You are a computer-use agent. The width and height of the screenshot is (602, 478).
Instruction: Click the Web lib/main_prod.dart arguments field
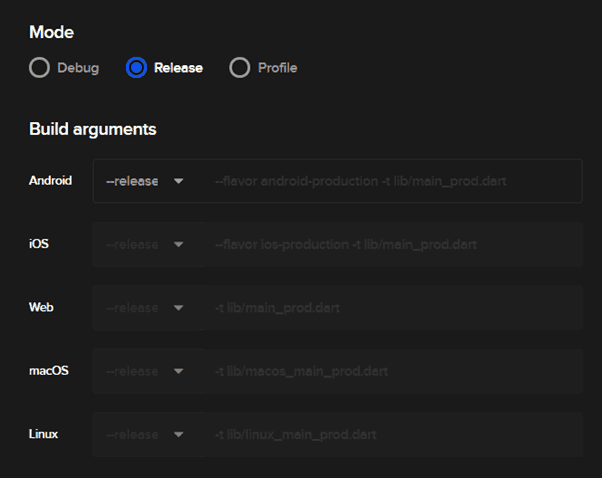pos(394,308)
